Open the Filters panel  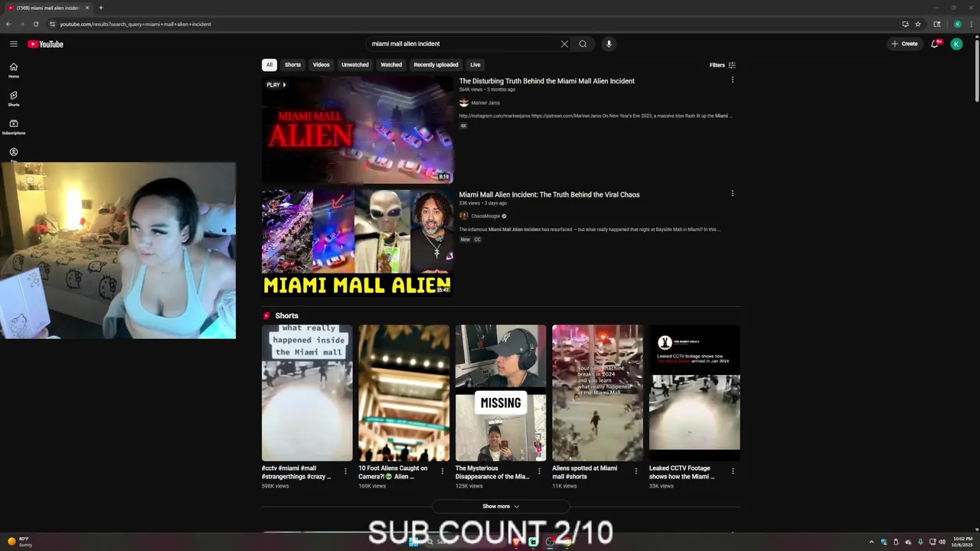click(723, 65)
